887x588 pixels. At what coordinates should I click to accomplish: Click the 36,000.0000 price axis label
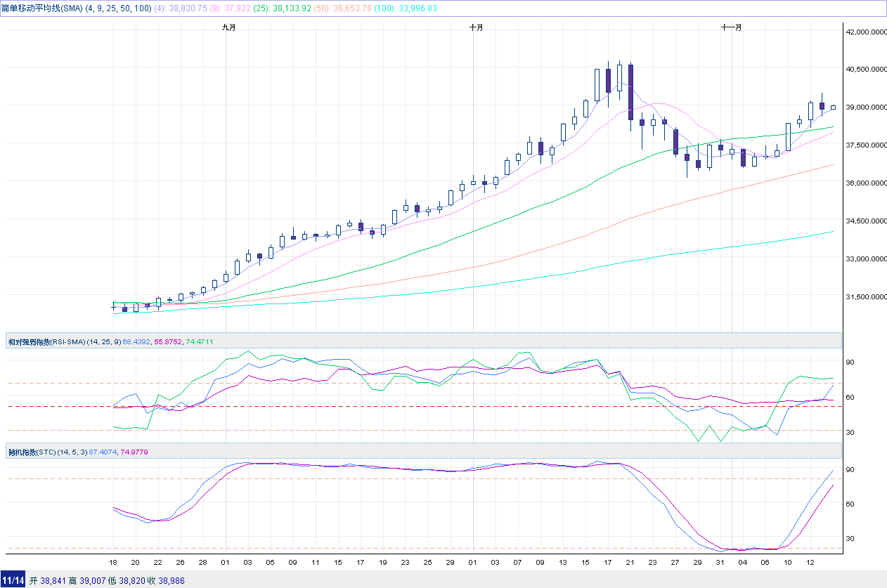click(865, 183)
